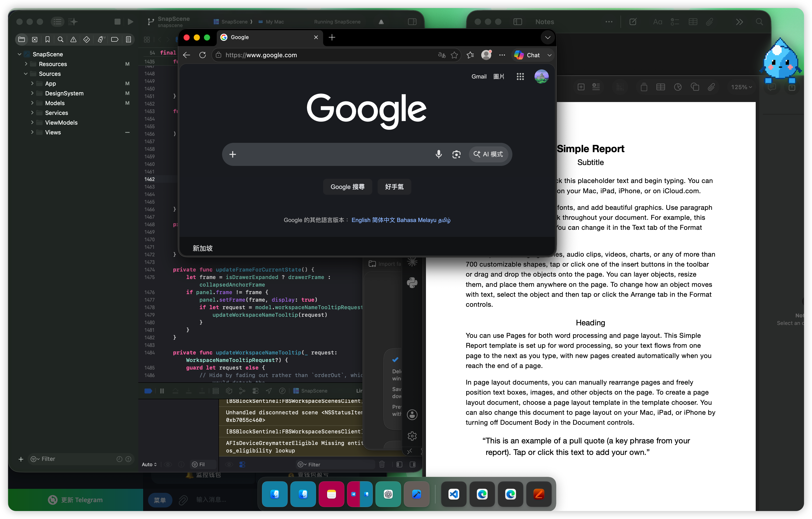
Task: Toggle console metadata with the blue switch icon
Action: click(x=242, y=464)
